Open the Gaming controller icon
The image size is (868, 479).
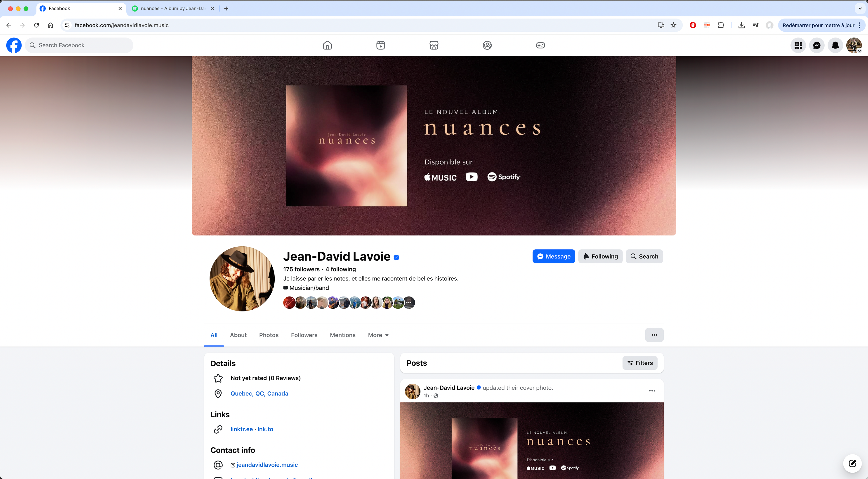click(x=540, y=45)
